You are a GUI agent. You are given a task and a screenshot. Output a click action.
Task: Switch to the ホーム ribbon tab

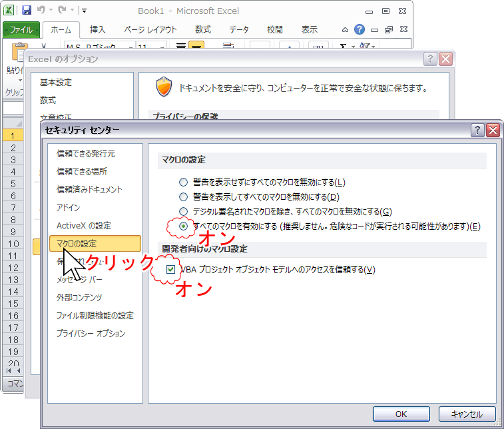(61, 30)
